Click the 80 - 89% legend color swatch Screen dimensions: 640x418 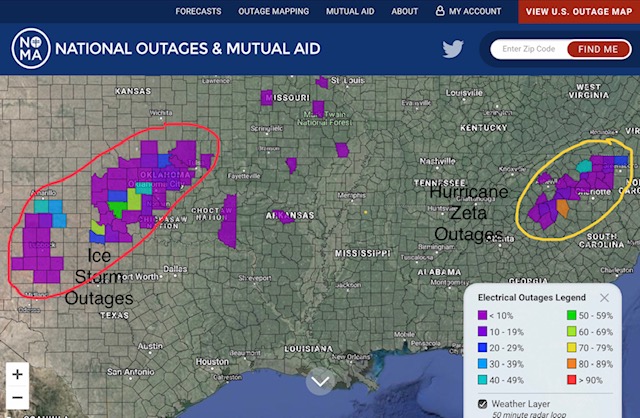point(571,363)
